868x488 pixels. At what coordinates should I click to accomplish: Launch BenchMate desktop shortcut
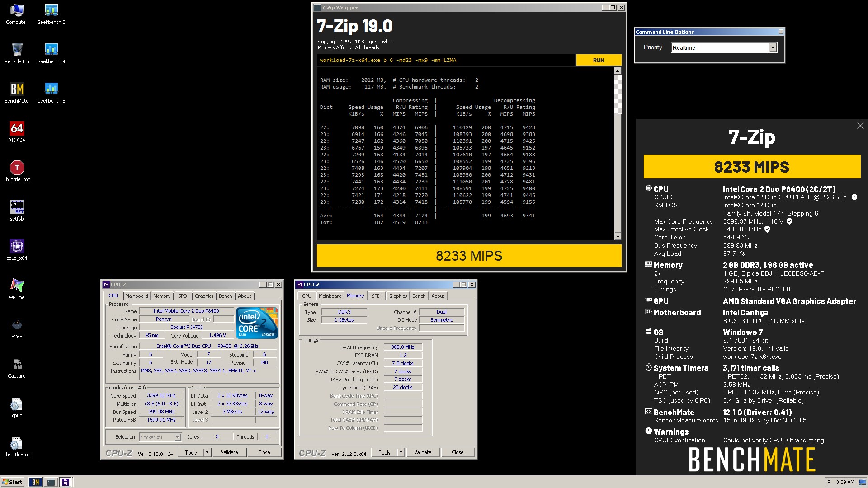[x=17, y=93]
